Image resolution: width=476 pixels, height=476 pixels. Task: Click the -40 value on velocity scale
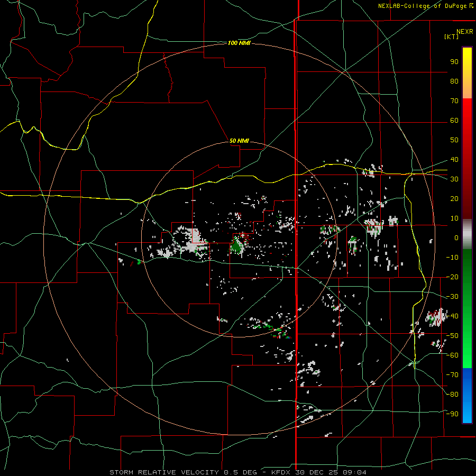click(x=452, y=316)
